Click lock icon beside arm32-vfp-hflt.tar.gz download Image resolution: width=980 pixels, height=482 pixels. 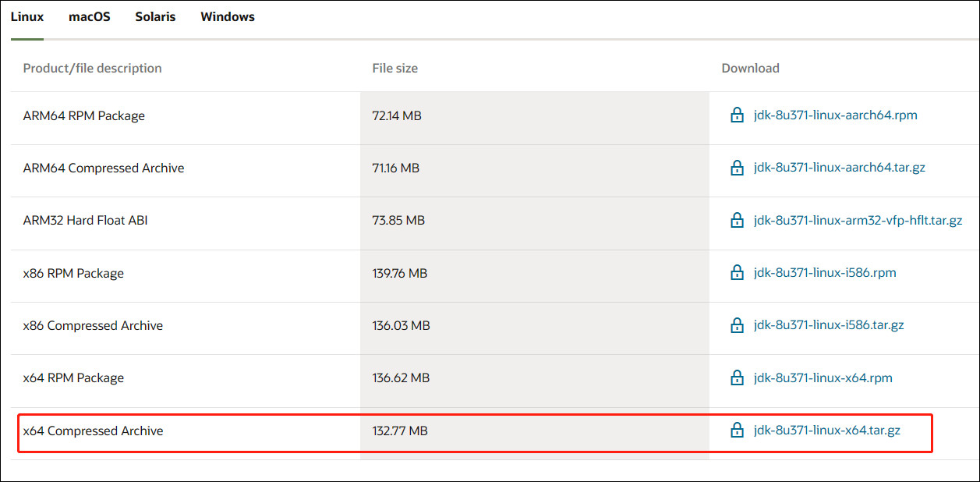point(737,220)
